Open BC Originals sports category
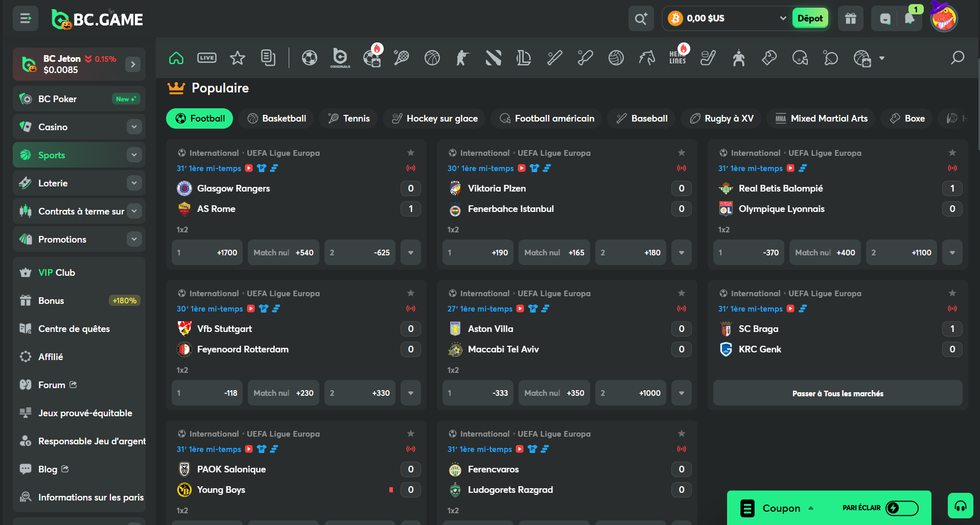 [x=340, y=58]
